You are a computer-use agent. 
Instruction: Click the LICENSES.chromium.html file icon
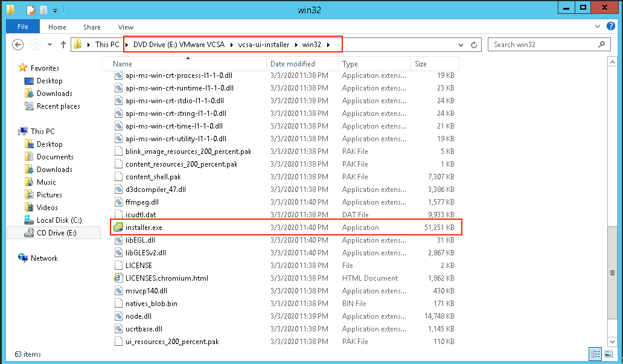point(119,278)
